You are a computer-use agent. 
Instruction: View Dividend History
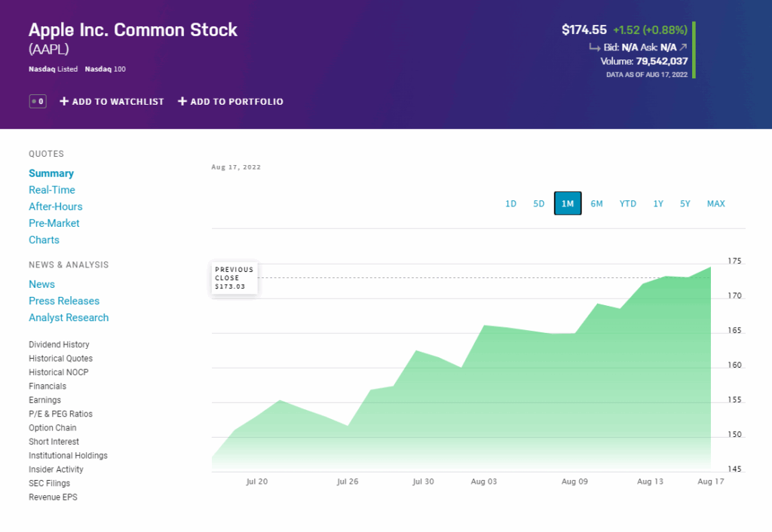[x=59, y=344]
